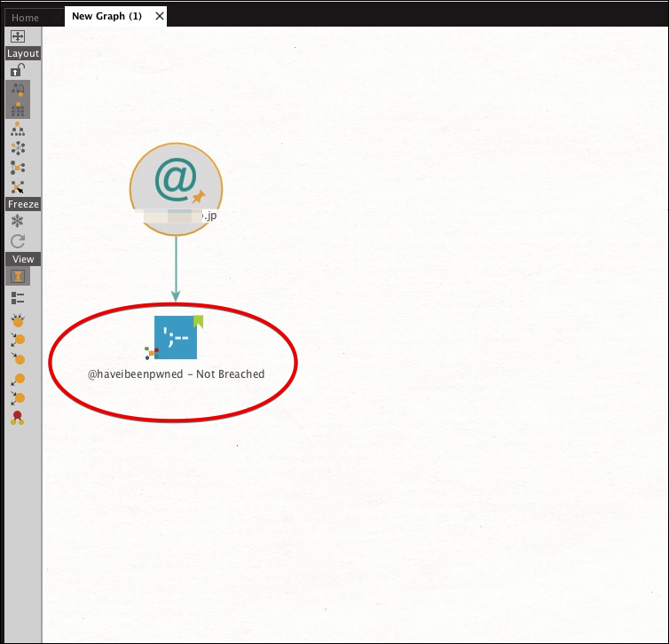Apply the circular layout
The width and height of the screenshot is (669, 644).
[18, 148]
